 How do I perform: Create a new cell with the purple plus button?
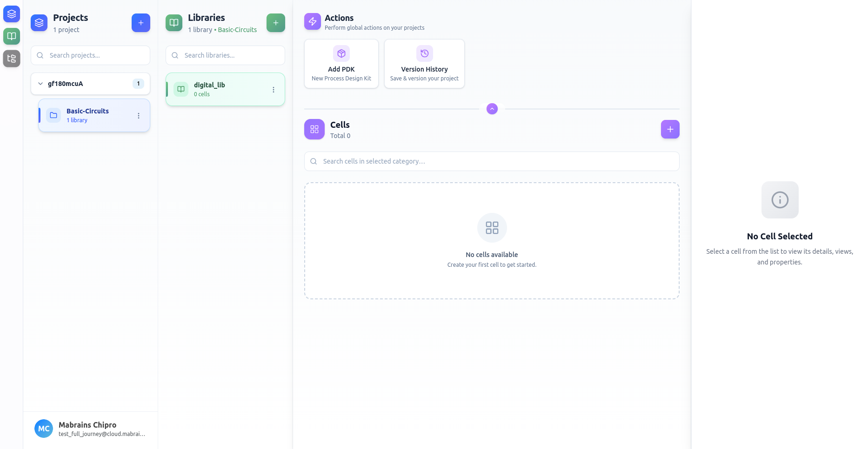(669, 129)
